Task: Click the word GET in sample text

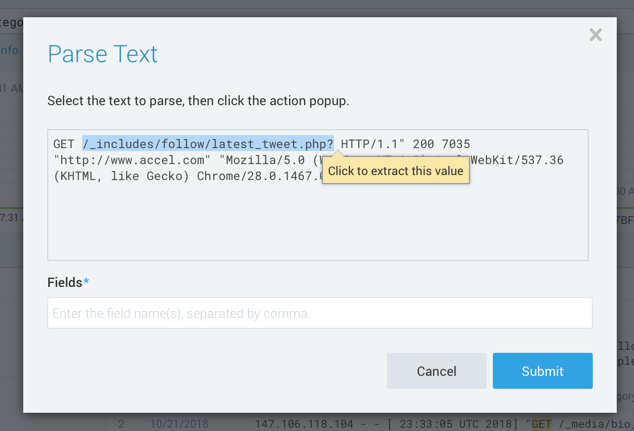Action: coord(64,144)
